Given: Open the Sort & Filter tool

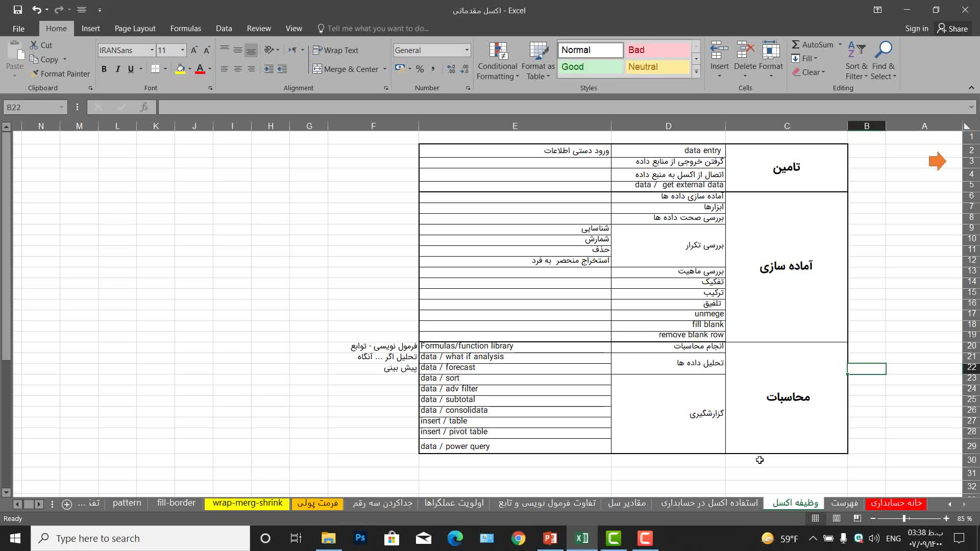Looking at the screenshot, I should click(x=856, y=52).
